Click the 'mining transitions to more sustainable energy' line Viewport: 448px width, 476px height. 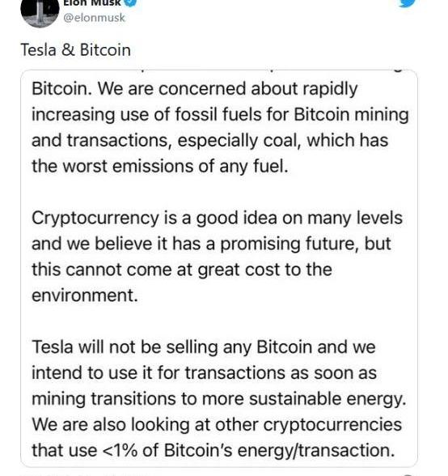pos(219,398)
